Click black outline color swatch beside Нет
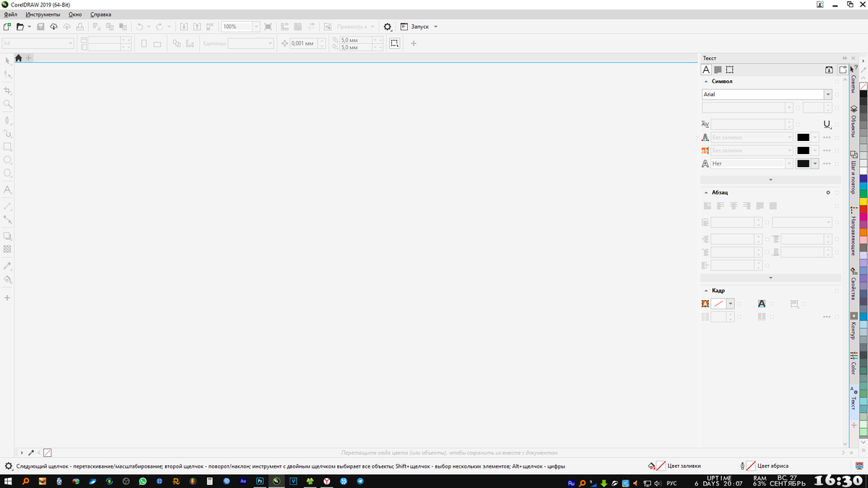Viewport: 868px width, 488px height. point(803,163)
